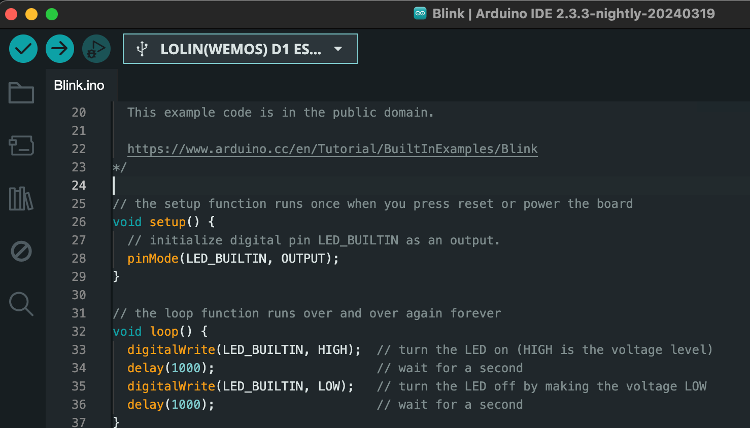Start debugging with the debug icon
Viewport: 750px width, 428px height.
coord(96,48)
